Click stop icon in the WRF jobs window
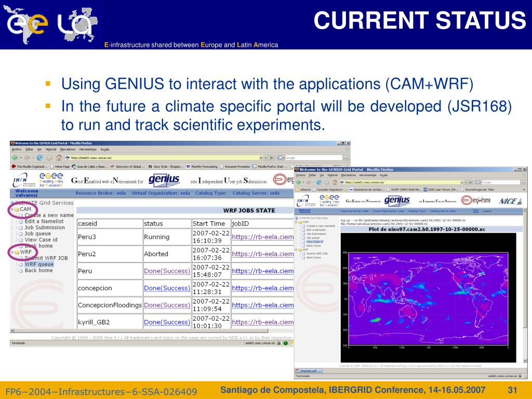This screenshot has width=532, height=399. 49,158
